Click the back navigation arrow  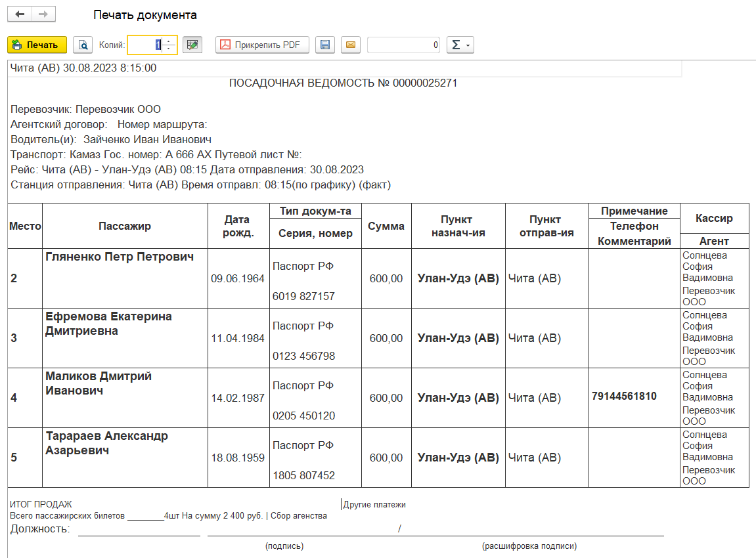coord(20,14)
